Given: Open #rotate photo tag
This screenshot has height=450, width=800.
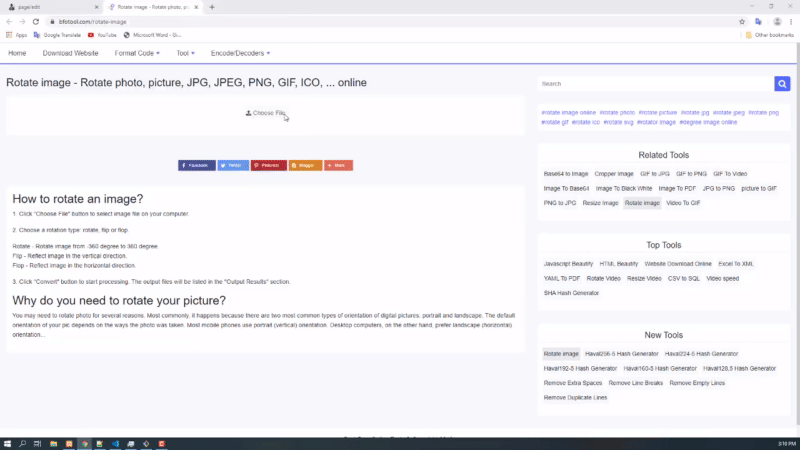Looking at the screenshot, I should (617, 113).
